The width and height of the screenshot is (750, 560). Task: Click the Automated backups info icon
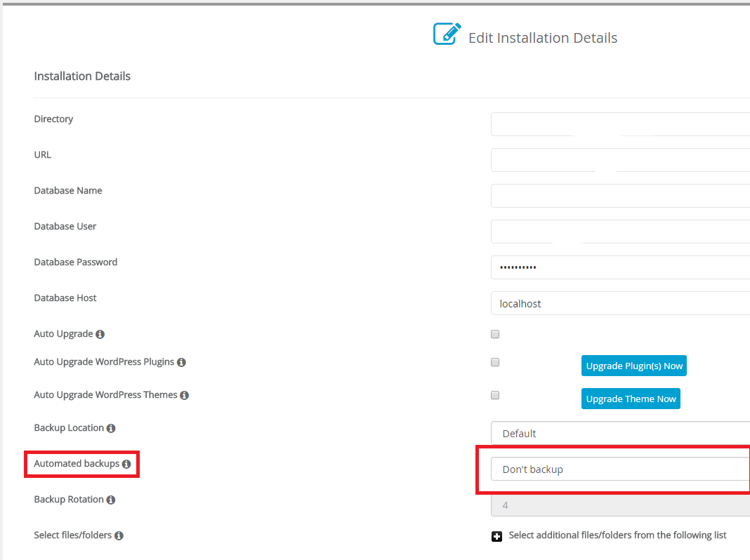tap(126, 463)
